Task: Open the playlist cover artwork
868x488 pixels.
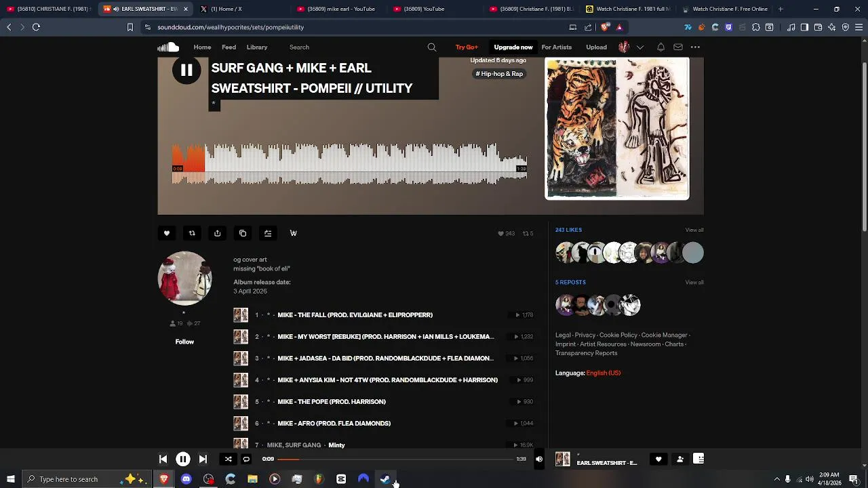Action: [617, 128]
